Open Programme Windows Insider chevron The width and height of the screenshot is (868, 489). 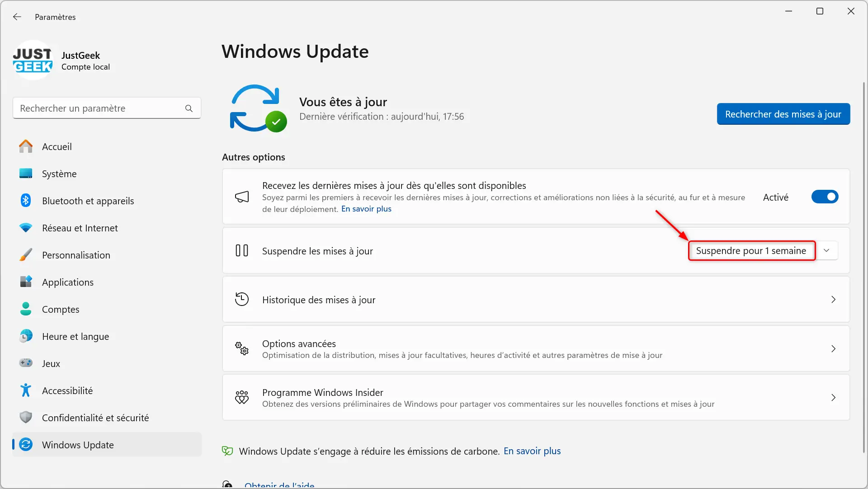[x=833, y=397]
